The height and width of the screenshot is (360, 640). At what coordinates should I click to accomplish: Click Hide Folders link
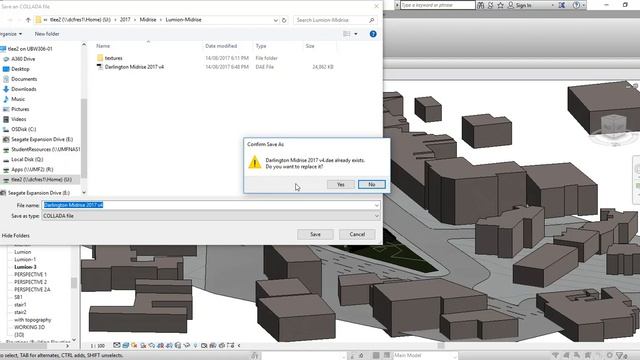(16, 236)
